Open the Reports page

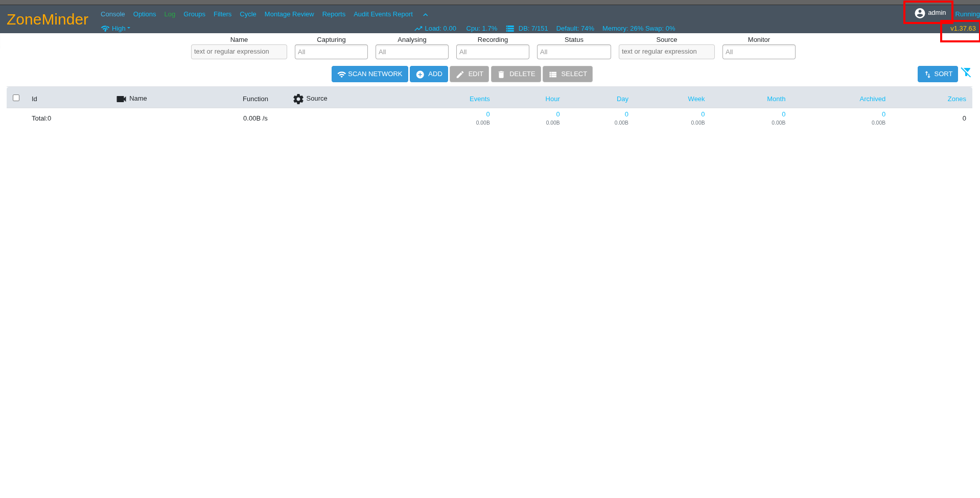(x=334, y=14)
